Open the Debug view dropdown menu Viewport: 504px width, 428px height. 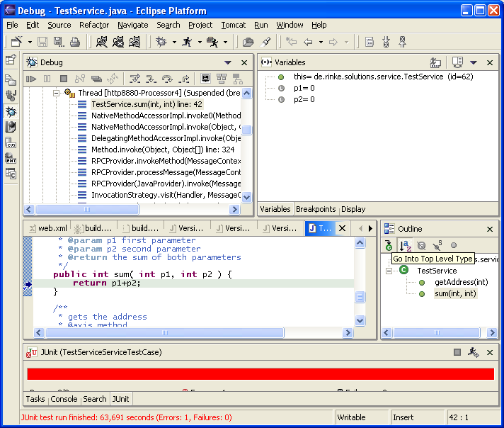(228, 62)
